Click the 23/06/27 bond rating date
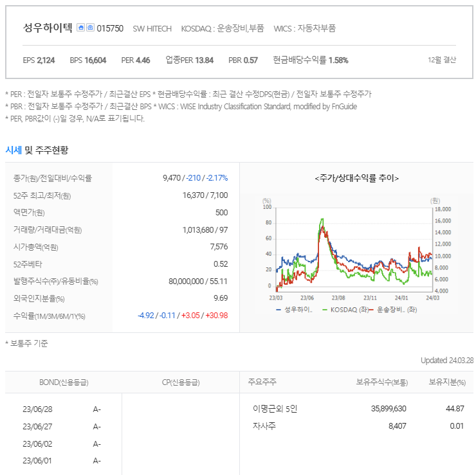 coord(37,426)
